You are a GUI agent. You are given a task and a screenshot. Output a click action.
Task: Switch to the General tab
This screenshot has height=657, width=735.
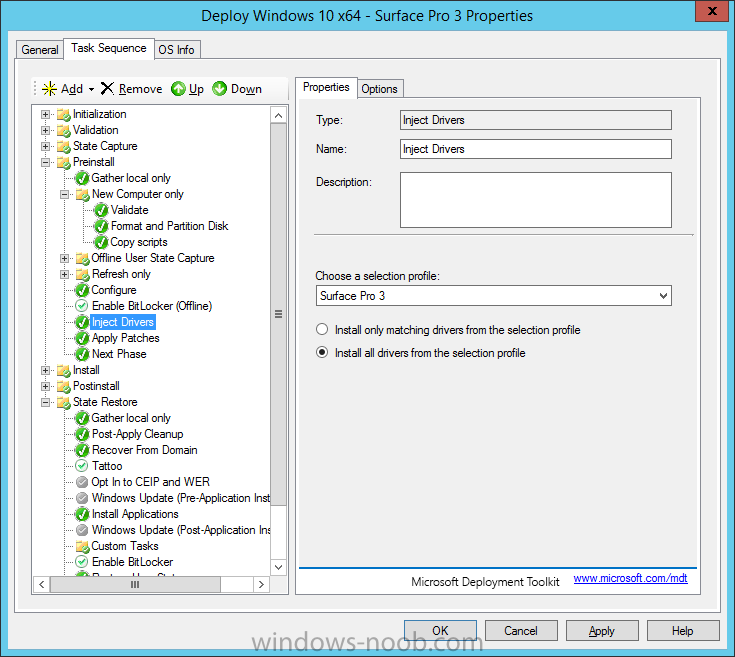[x=39, y=50]
